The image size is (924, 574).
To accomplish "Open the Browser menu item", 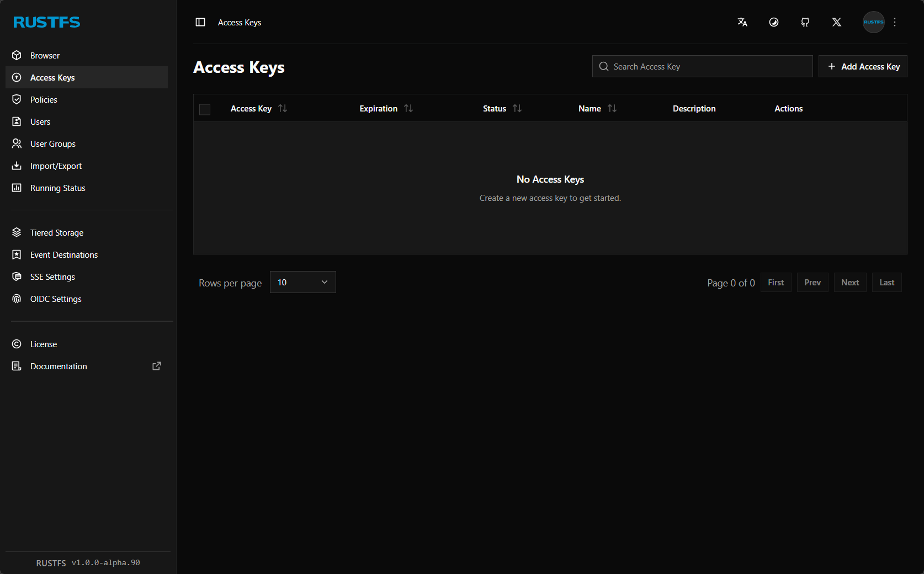I will (87, 55).
